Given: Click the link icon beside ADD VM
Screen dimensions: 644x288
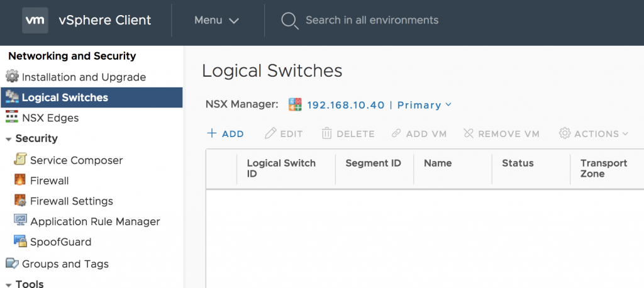Looking at the screenshot, I should click(396, 133).
